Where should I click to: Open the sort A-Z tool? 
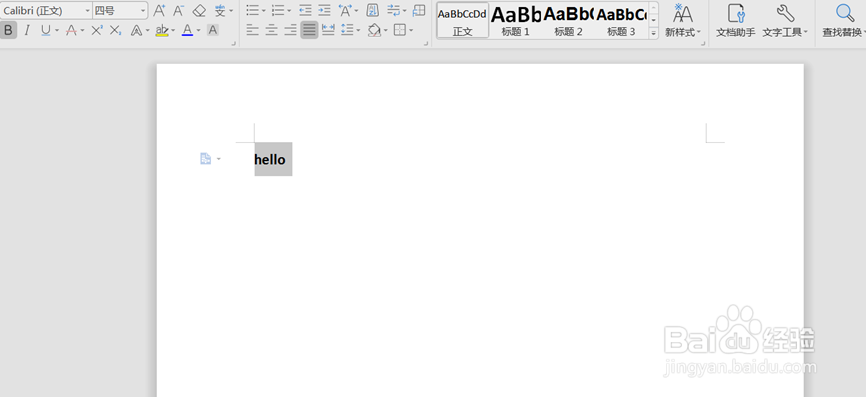[x=373, y=10]
